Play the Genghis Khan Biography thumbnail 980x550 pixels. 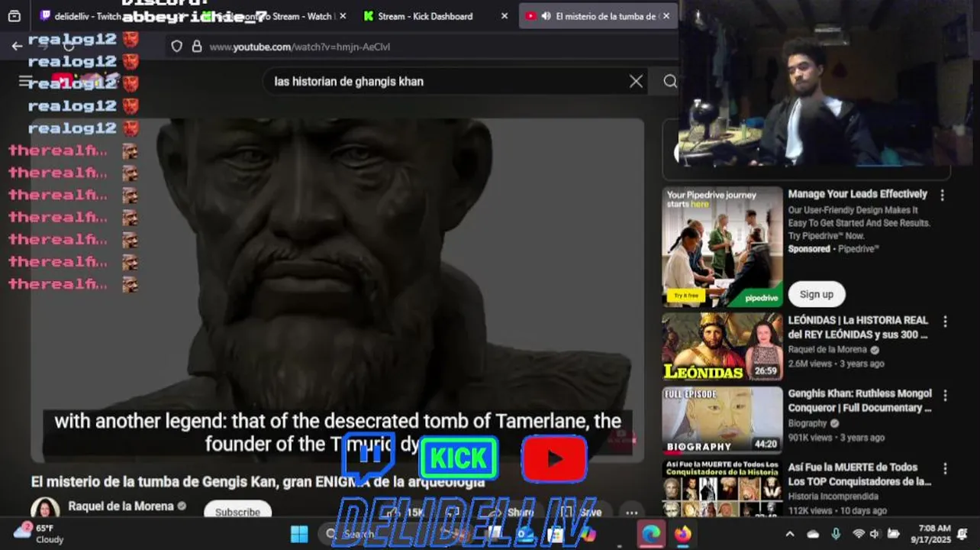(x=722, y=420)
